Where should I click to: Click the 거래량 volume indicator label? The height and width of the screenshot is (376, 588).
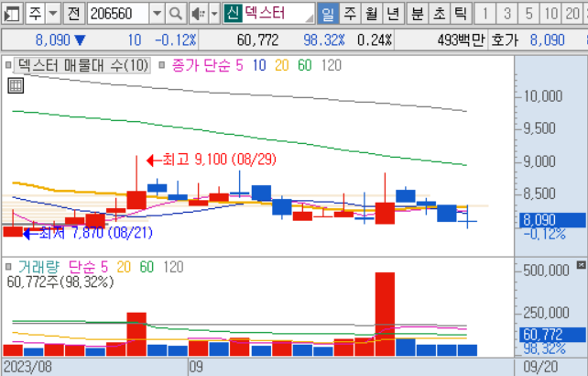coord(39,267)
